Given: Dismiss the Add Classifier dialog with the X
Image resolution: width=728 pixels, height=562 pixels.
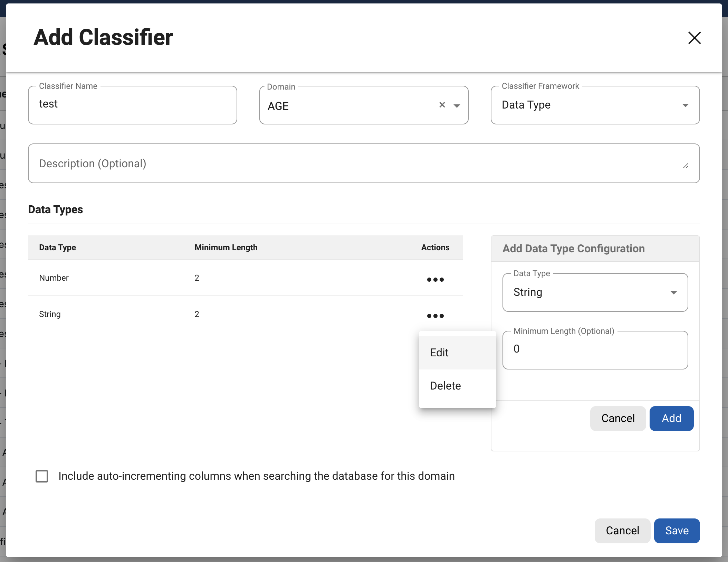Looking at the screenshot, I should (694, 38).
